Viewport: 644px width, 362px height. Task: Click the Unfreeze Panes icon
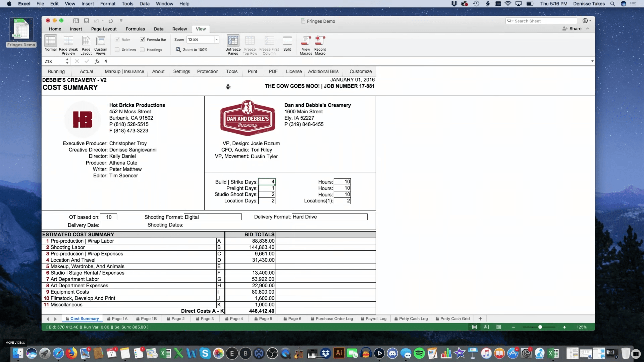(x=233, y=41)
